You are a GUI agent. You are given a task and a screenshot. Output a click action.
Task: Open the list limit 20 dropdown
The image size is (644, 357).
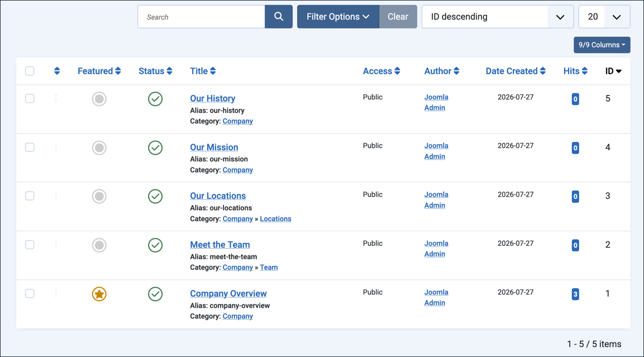[604, 17]
